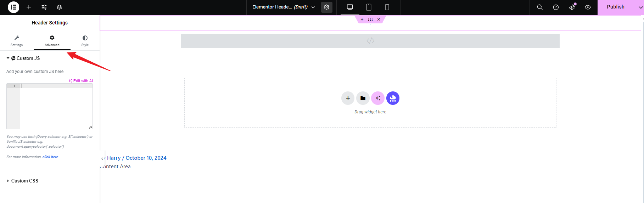Viewport: 644px width, 203px height.
Task: Click the 'Drag widget here' text
Action: tap(370, 112)
